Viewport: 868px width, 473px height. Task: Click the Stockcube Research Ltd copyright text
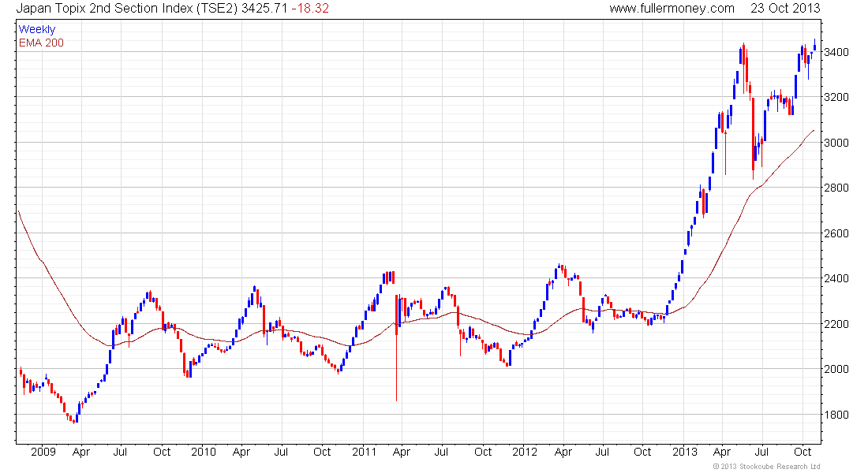pos(767,467)
